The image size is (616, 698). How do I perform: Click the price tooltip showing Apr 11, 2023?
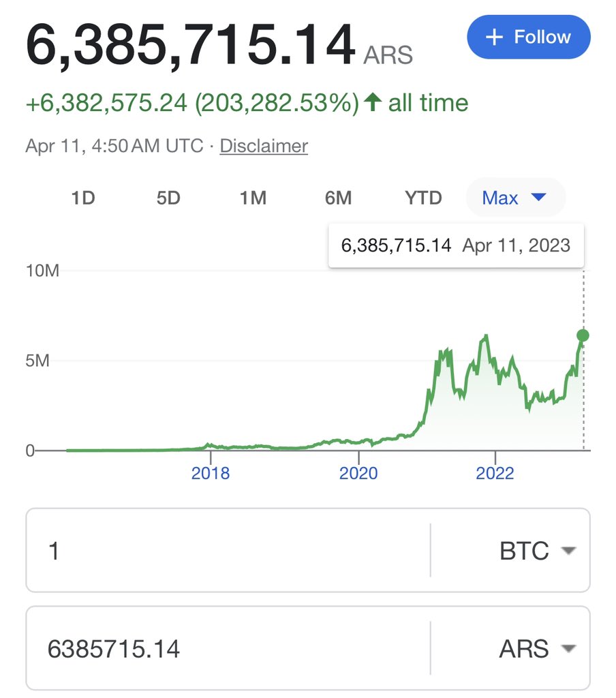coord(455,245)
